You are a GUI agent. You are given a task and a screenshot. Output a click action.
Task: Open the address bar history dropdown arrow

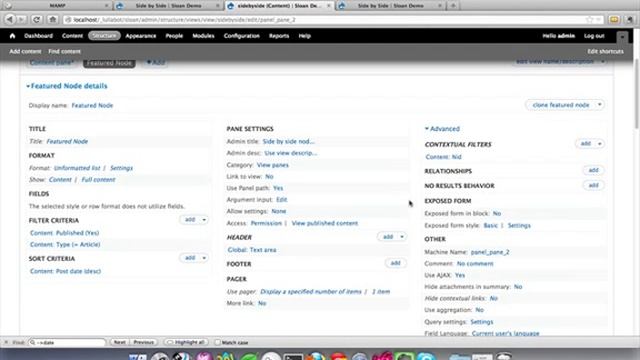tap(598, 20)
